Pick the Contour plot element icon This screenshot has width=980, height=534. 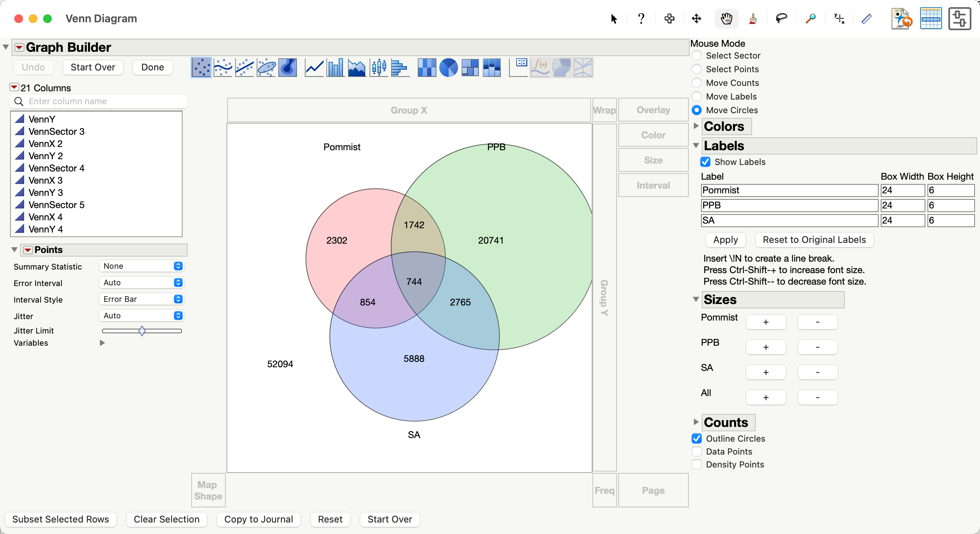tap(288, 68)
